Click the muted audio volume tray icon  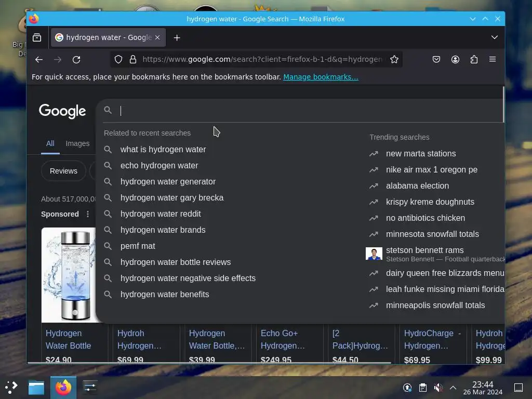pyautogui.click(x=438, y=388)
